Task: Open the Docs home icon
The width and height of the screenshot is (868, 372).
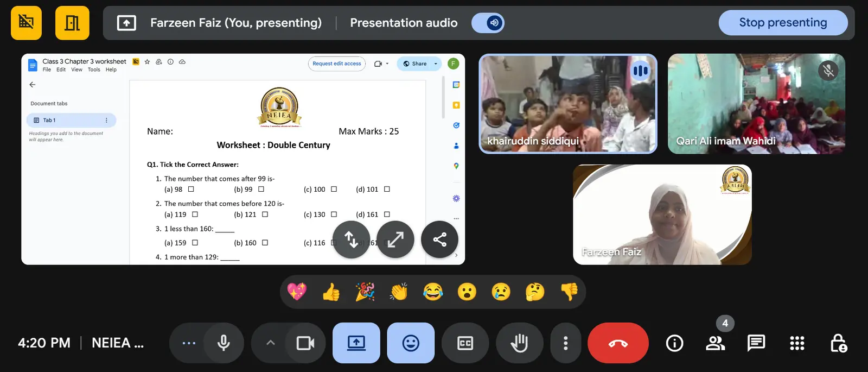Action: point(33,65)
